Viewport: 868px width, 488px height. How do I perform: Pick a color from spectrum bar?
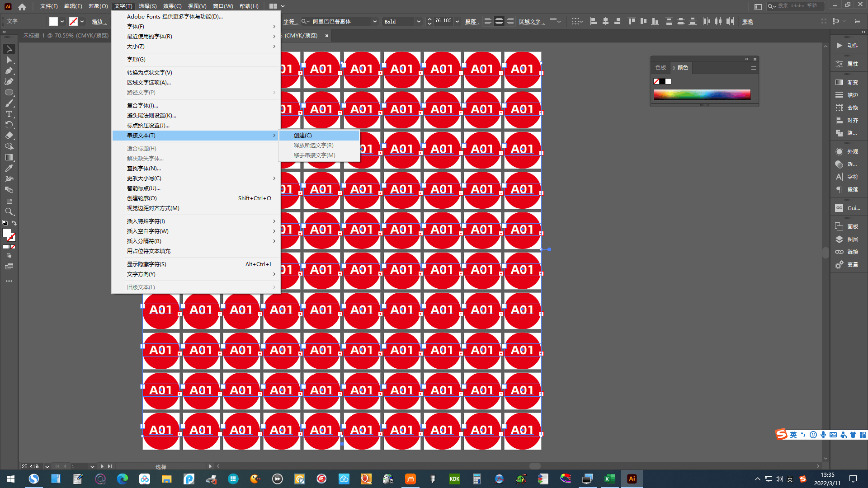pyautogui.click(x=702, y=94)
